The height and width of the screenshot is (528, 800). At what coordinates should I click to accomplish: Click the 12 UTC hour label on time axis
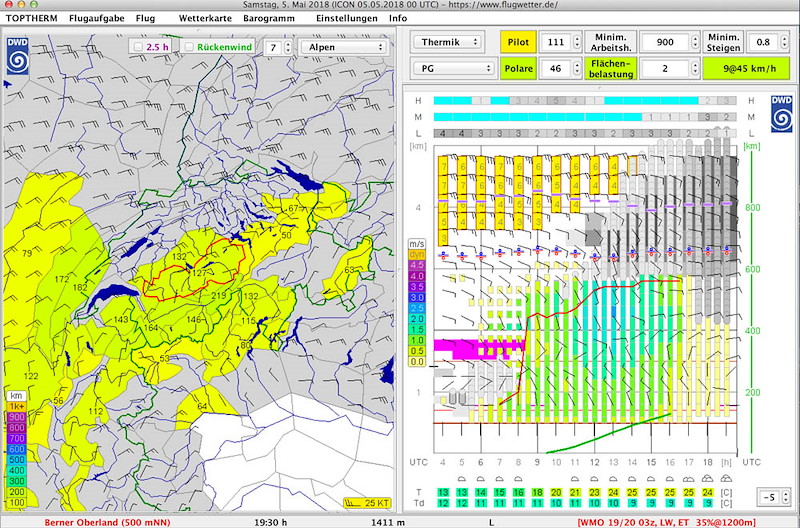point(594,462)
